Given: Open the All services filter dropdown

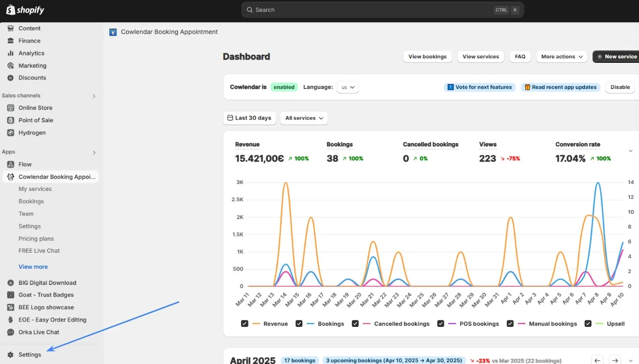Looking at the screenshot, I should 304,118.
